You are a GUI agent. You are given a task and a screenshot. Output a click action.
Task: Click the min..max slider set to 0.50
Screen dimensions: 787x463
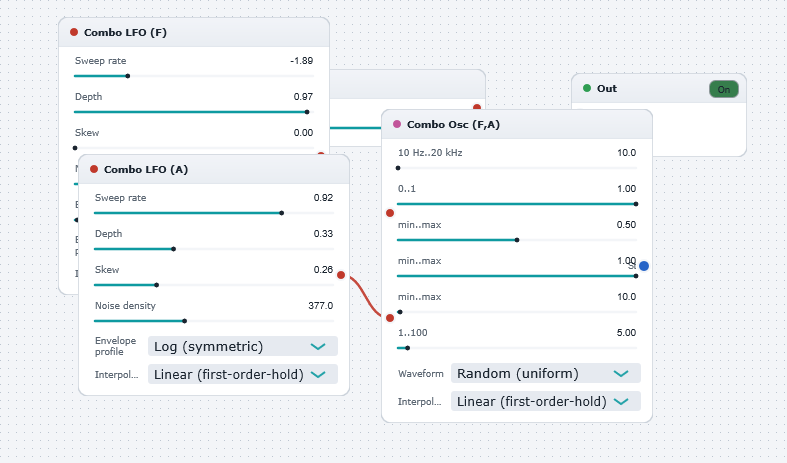pos(517,240)
